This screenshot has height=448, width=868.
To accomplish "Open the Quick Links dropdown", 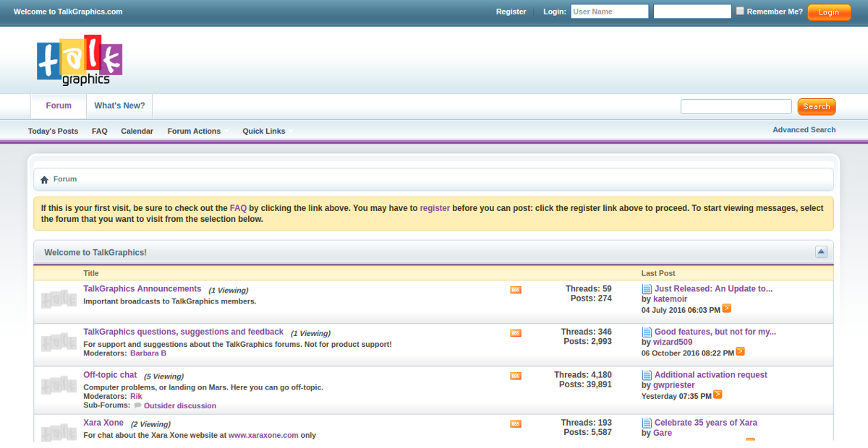I will pos(263,131).
